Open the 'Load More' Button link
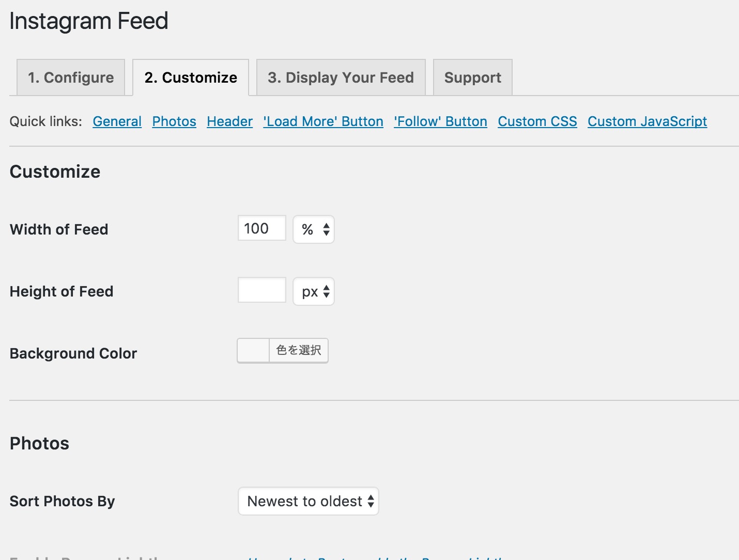The height and width of the screenshot is (560, 739). (324, 121)
